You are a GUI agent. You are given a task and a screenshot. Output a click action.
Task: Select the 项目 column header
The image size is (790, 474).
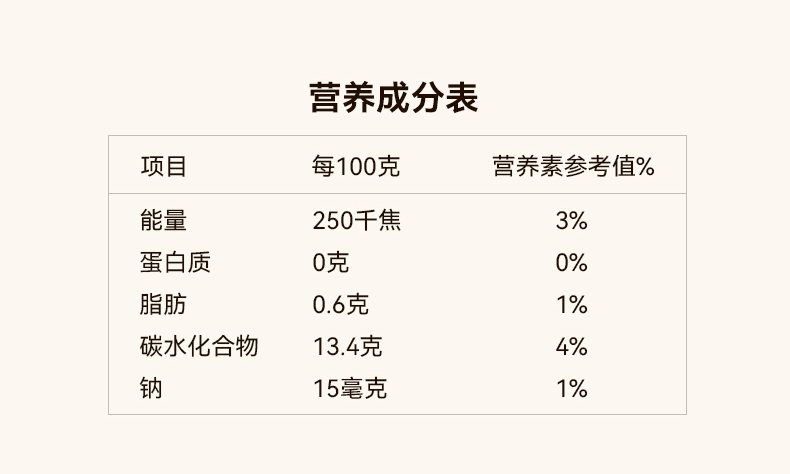pyautogui.click(x=164, y=166)
